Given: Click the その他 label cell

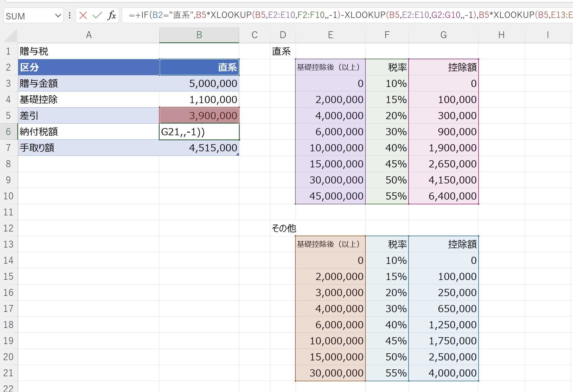Looking at the screenshot, I should (283, 228).
